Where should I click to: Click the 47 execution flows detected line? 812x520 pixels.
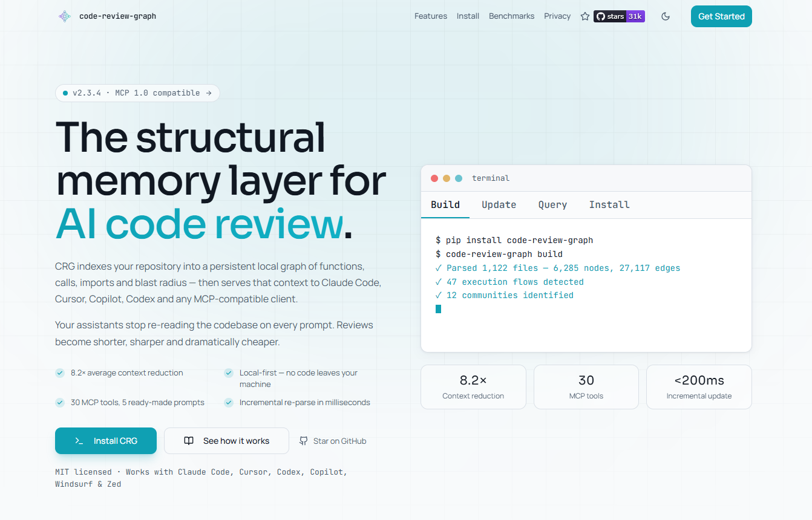coord(509,282)
